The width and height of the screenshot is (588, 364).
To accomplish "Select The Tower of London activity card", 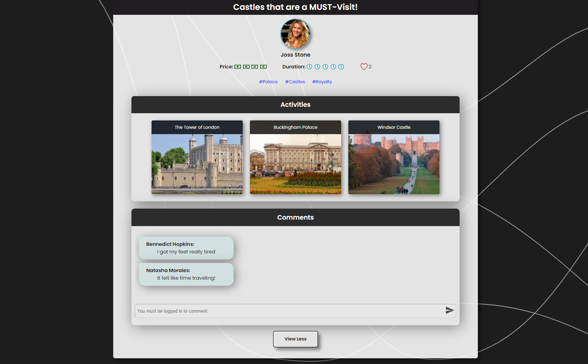I will click(x=197, y=157).
